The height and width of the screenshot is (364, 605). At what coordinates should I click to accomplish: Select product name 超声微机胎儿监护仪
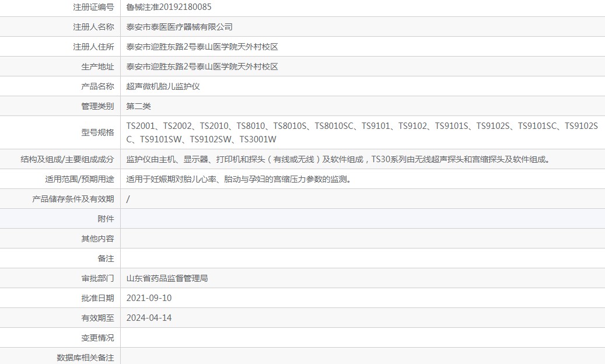click(x=163, y=86)
